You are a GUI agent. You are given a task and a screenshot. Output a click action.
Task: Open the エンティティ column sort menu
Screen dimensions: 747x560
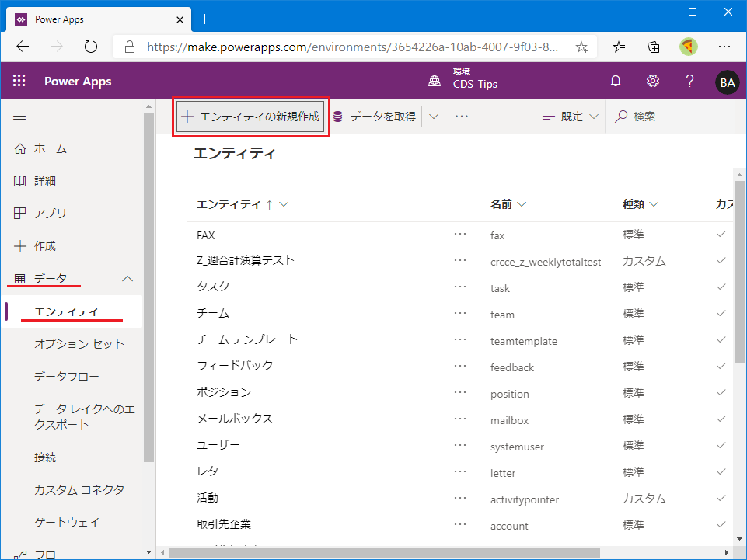tap(284, 204)
